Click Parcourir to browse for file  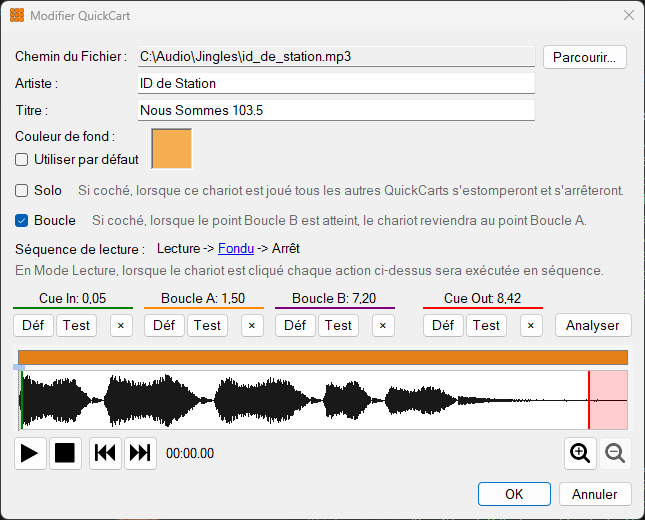[x=585, y=57]
